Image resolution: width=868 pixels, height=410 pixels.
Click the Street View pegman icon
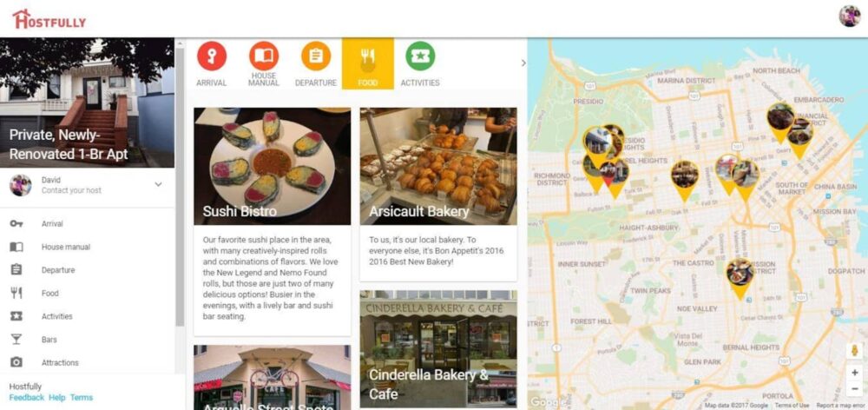pos(854,351)
